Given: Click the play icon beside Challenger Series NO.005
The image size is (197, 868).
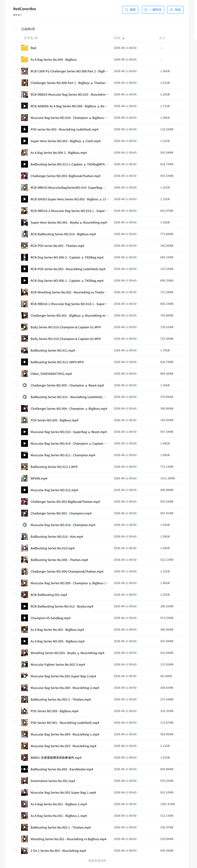Looking at the screenshot, I should point(25,385).
